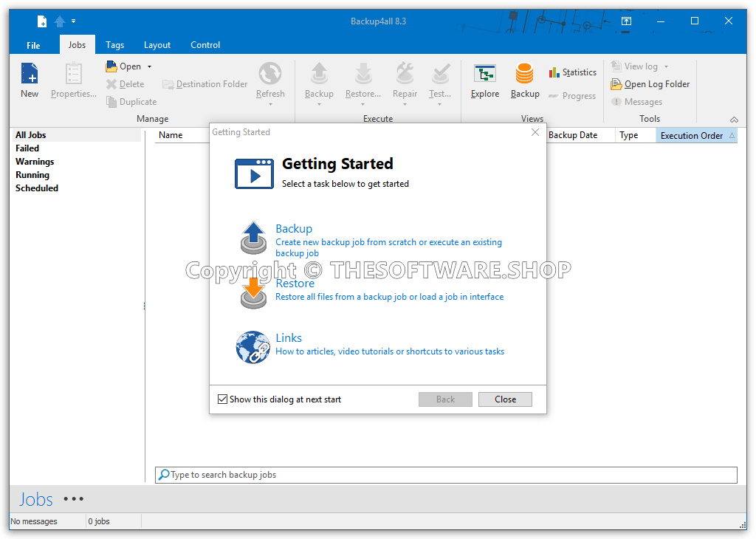Viewport: 756px width, 539px height.
Task: Switch to the Tags tab
Action: pyautogui.click(x=114, y=45)
